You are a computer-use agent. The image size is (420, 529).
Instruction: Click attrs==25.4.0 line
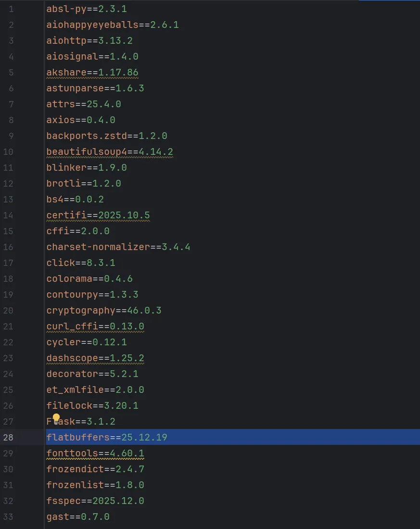point(84,104)
